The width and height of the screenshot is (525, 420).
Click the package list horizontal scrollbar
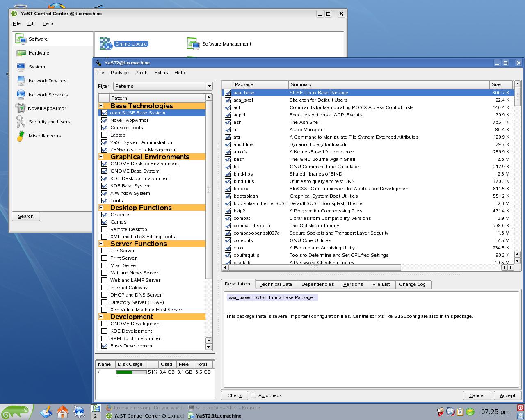(315, 267)
